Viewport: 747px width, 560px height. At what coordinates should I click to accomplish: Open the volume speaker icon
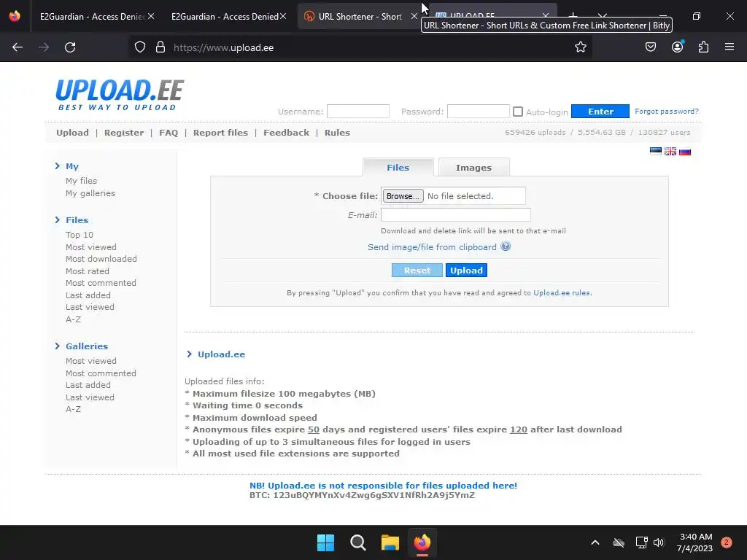pos(659,542)
